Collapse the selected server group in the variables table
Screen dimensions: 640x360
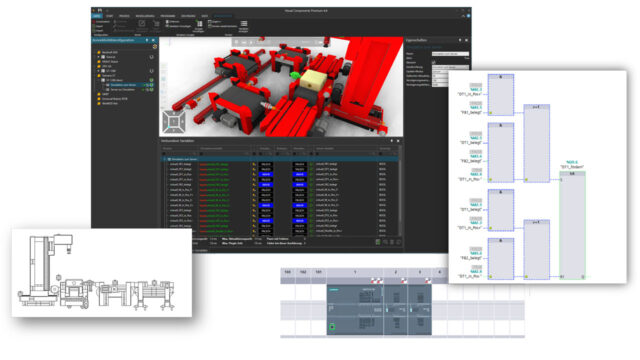click(x=165, y=159)
